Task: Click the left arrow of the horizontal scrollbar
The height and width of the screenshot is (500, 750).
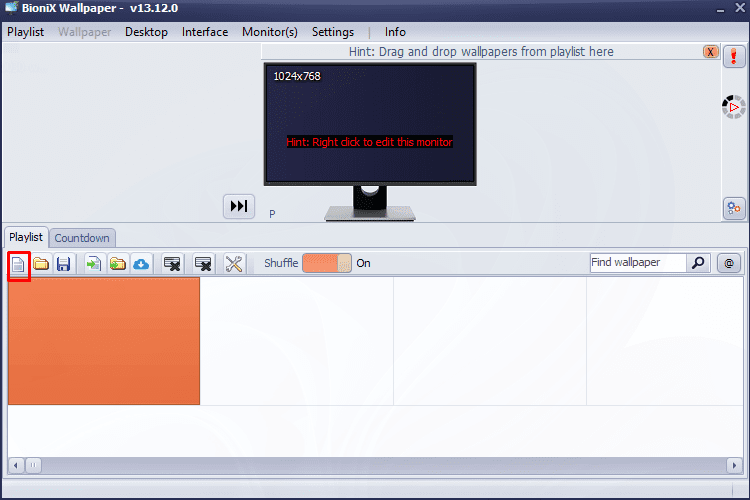Action: coord(16,465)
